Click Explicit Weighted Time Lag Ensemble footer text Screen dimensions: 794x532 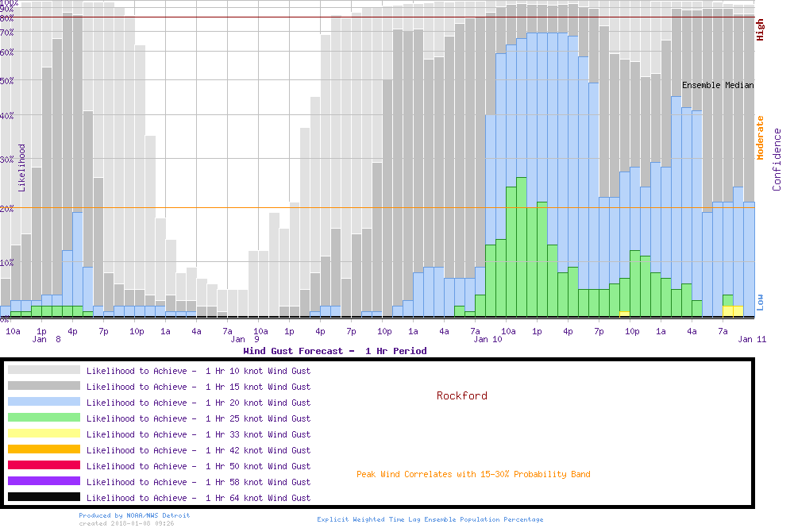[x=430, y=519]
